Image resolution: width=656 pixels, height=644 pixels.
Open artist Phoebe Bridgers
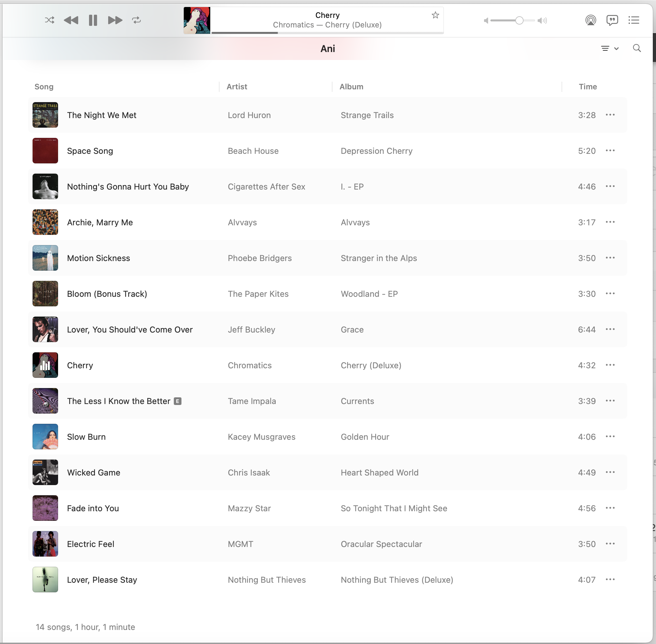pos(260,258)
